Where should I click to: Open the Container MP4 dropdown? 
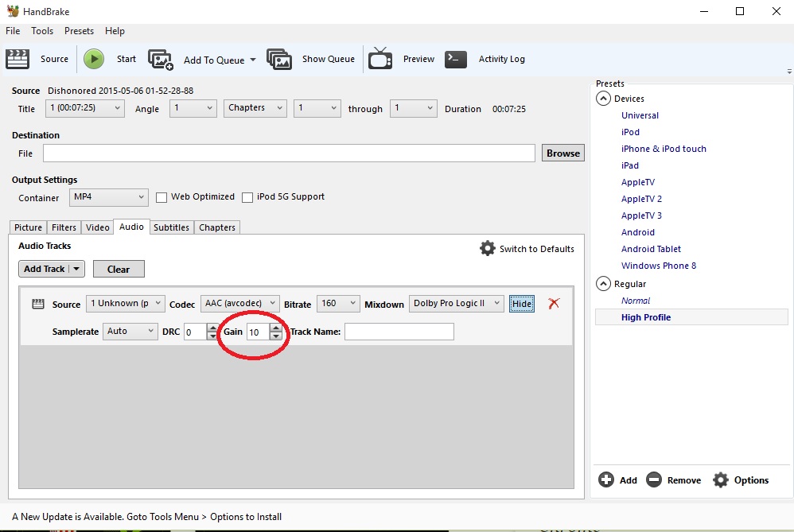[109, 197]
